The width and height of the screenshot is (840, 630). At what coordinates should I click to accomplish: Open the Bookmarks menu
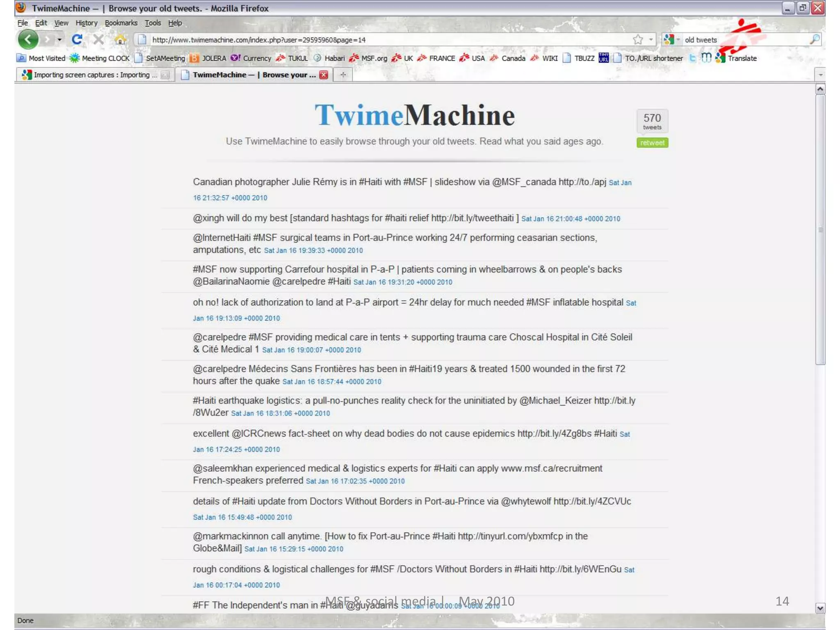tap(121, 23)
